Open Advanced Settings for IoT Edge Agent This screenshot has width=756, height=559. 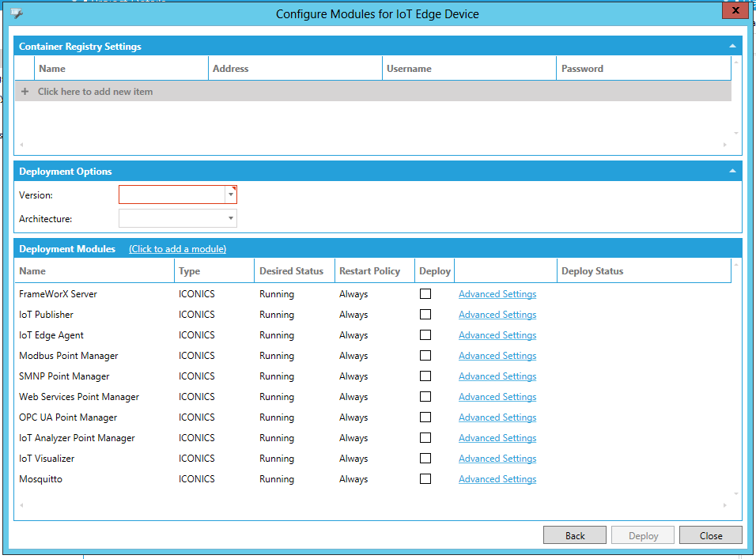pos(497,335)
